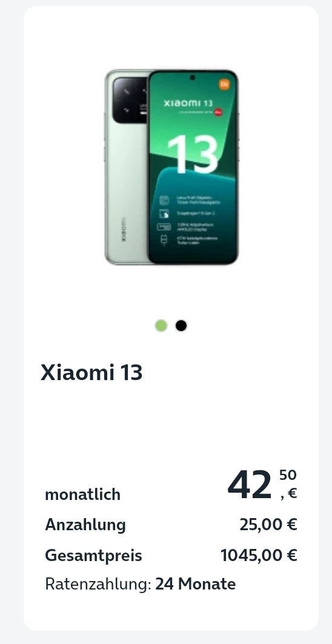This screenshot has width=332, height=644.
Task: Click the monatlich label
Action: click(x=82, y=494)
